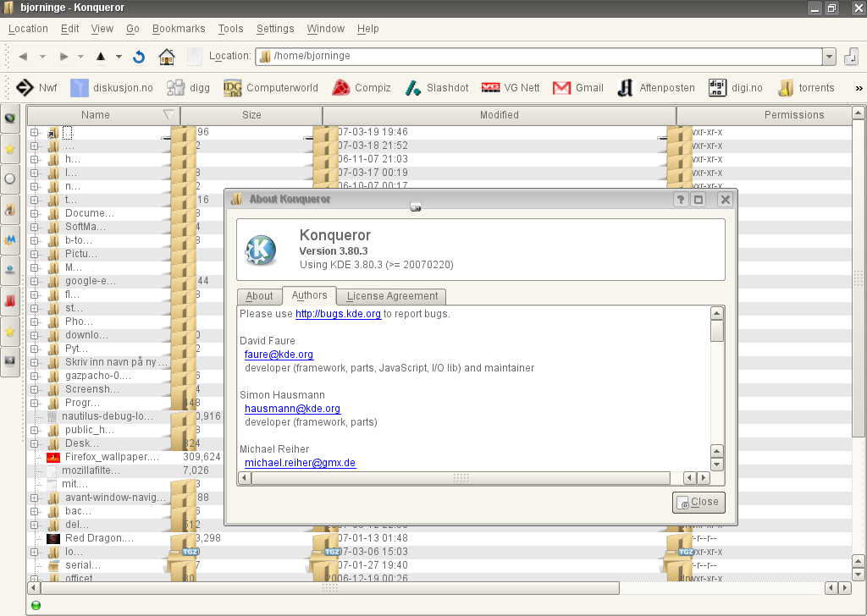Open the VG Nett bookmark
This screenshot has width=867, height=616.
(x=511, y=88)
